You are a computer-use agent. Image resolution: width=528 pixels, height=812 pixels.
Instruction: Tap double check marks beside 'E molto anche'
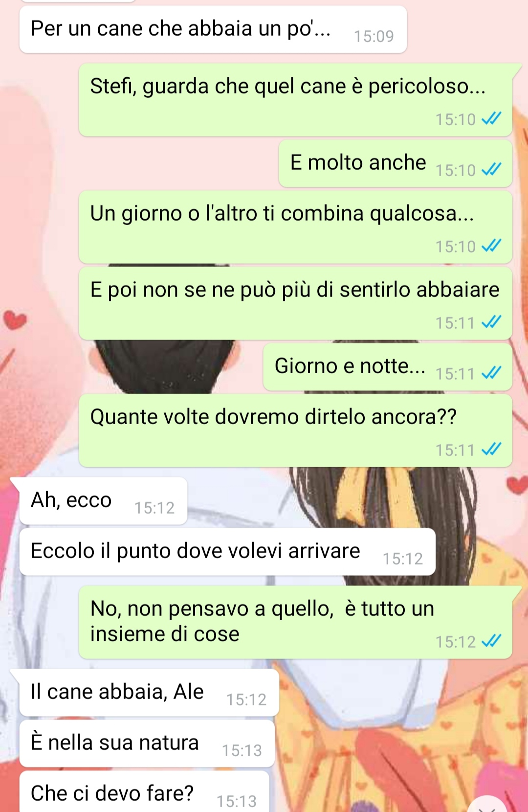491,169
